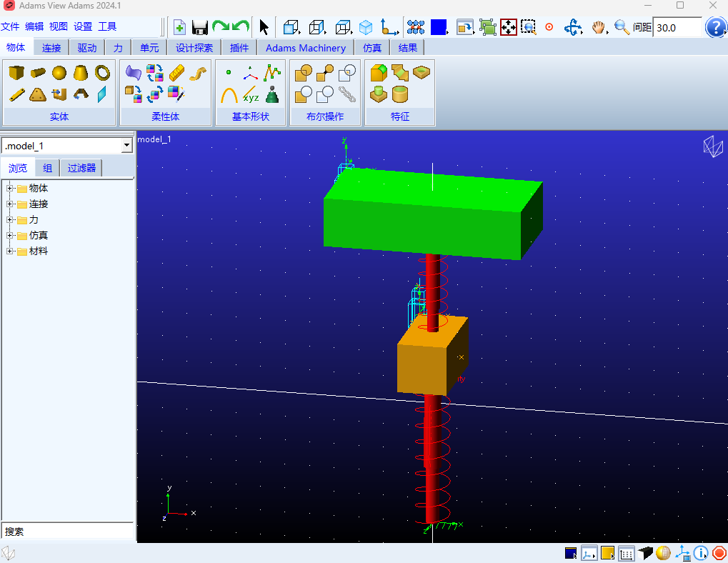This screenshot has width=728, height=563.
Task: Click the blue background color swatch
Action: [438, 27]
